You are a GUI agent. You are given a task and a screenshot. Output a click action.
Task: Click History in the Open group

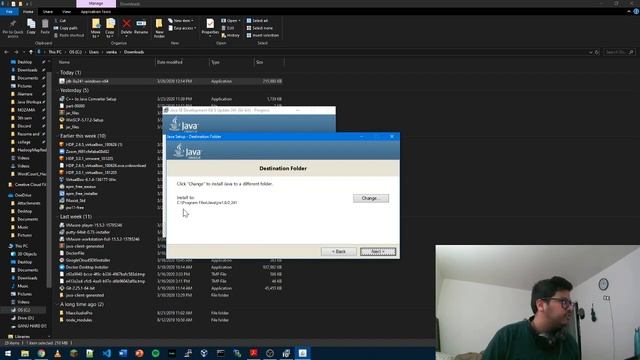[231, 36]
